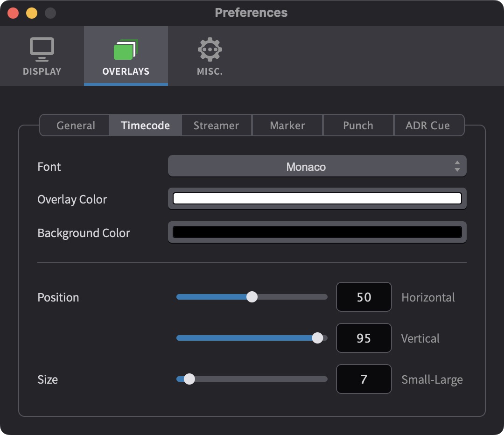The height and width of the screenshot is (435, 504).
Task: Pick the white Overlay Color swatch
Action: click(x=317, y=198)
